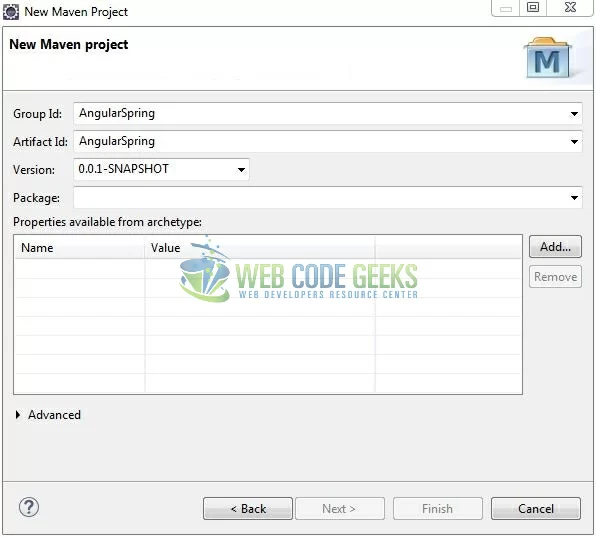This screenshot has height=537, width=596.
Task: Open the Version dropdown arrow
Action: 241,169
